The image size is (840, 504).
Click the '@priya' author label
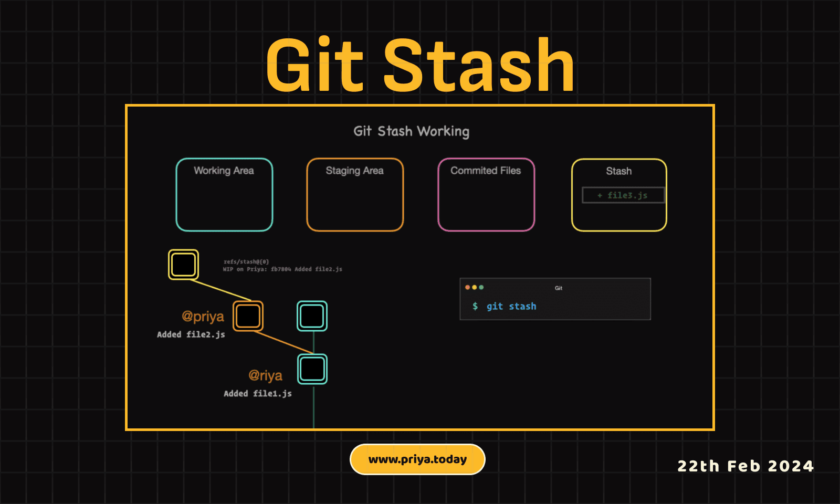[203, 316]
